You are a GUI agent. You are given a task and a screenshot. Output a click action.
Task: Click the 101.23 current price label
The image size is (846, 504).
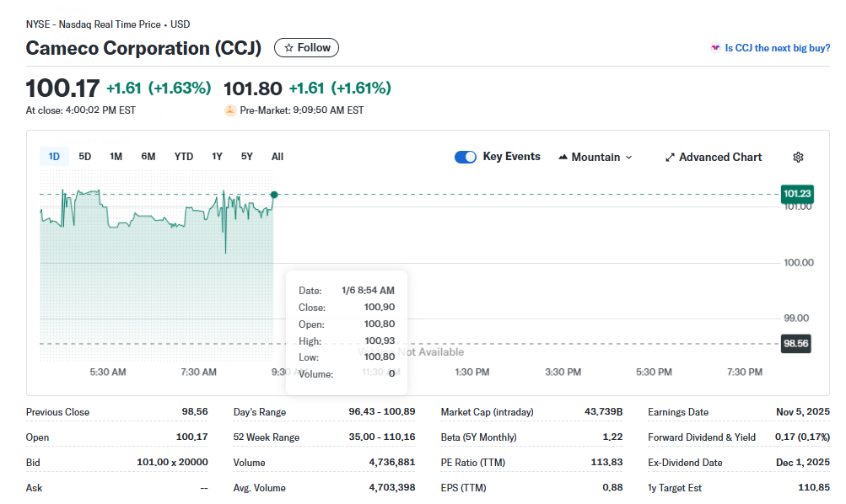coord(796,194)
